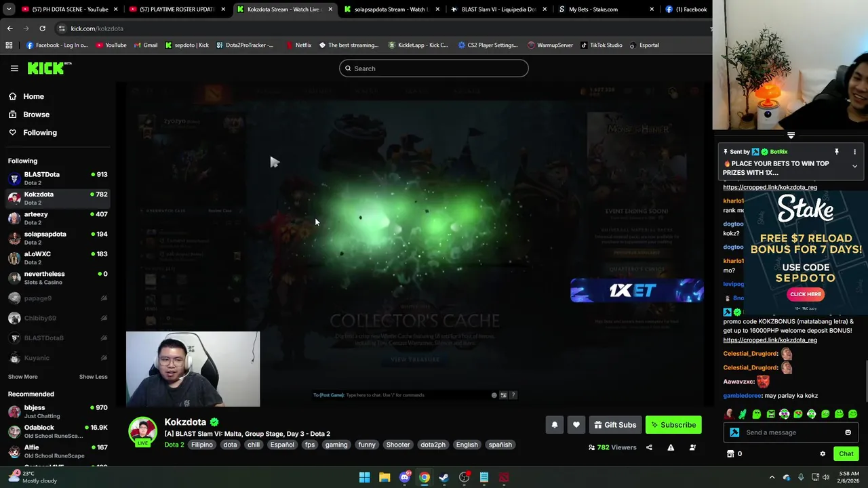Viewport: 868px width, 488px height.
Task: Click the green Chat send button
Action: [846, 454]
